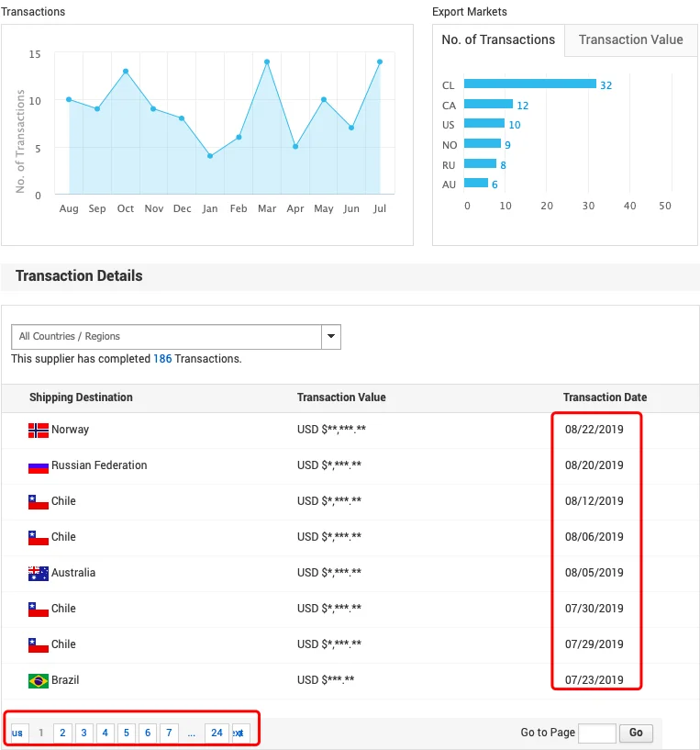Click Chile flag in the 07/29/2019 row
The width and height of the screenshot is (700, 750).
tap(38, 644)
